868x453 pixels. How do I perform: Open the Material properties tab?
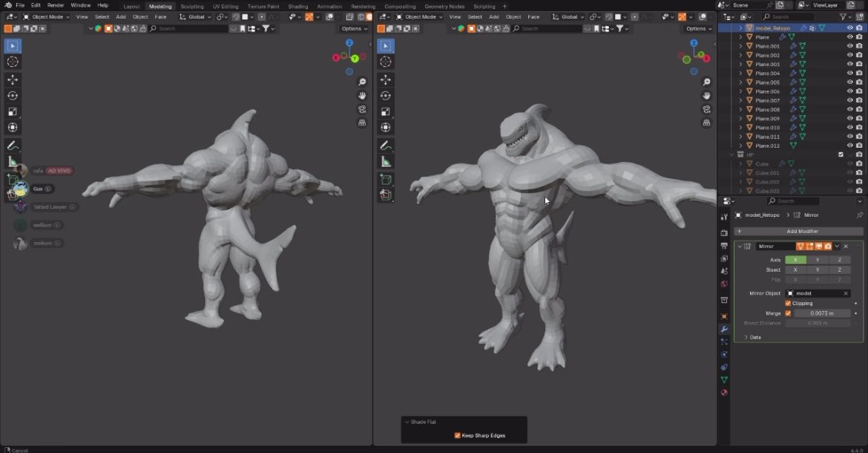click(x=724, y=393)
